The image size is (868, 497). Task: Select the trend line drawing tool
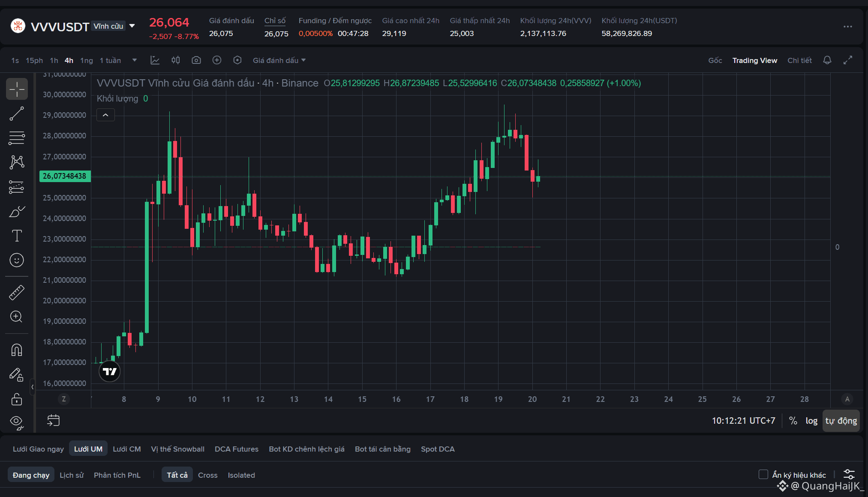coord(17,114)
